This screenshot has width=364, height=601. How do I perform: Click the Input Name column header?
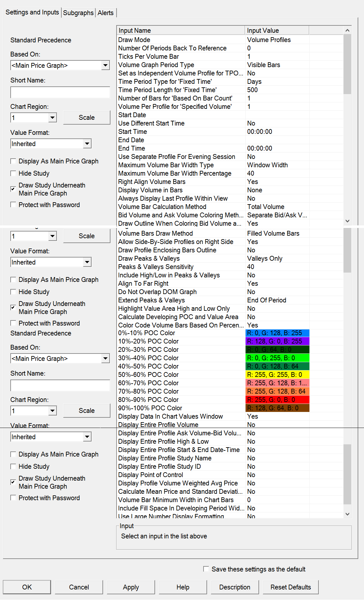(x=181, y=30)
